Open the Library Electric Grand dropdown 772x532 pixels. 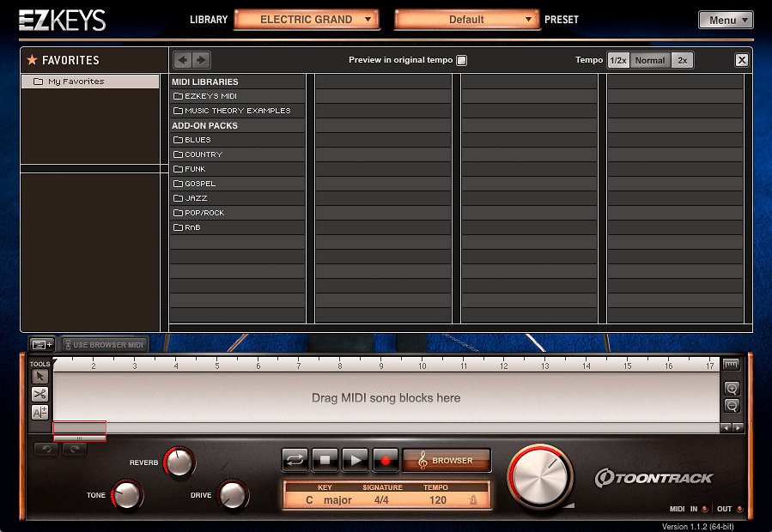(307, 20)
